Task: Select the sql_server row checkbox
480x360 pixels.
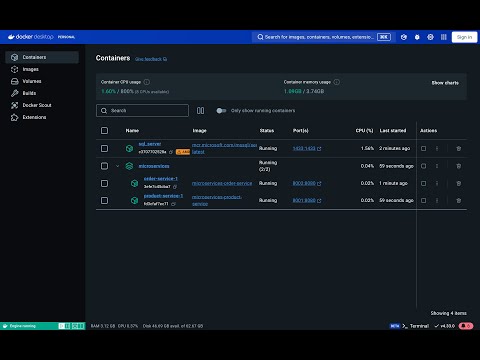Action: [104, 148]
